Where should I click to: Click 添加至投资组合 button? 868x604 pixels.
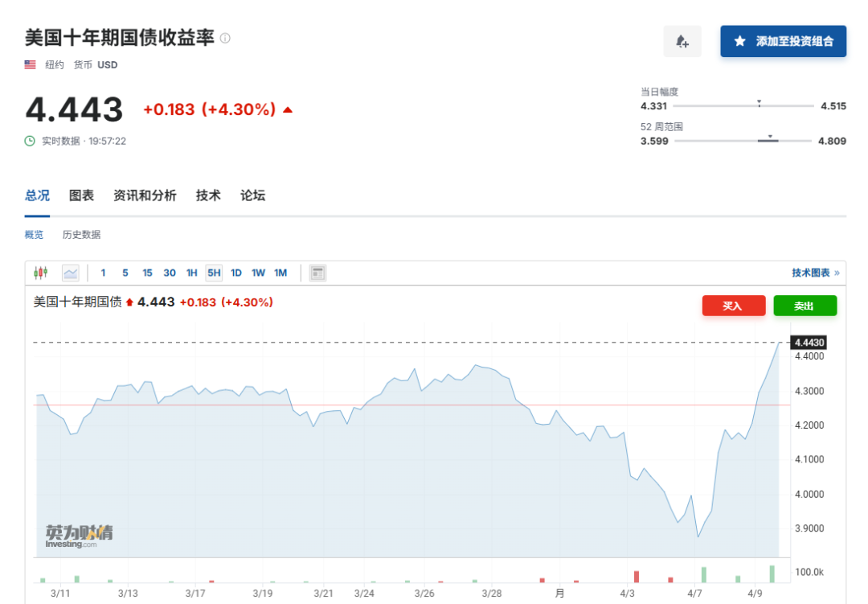pos(783,41)
